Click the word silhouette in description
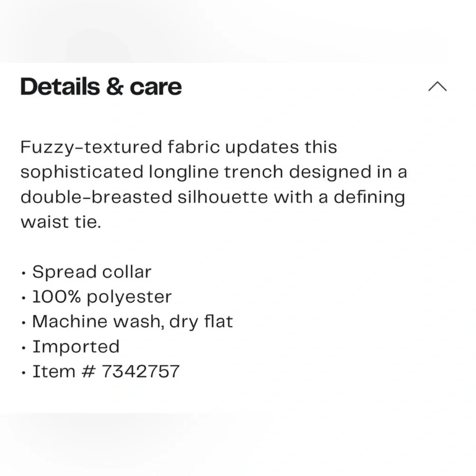The image size is (476, 476). point(222,197)
